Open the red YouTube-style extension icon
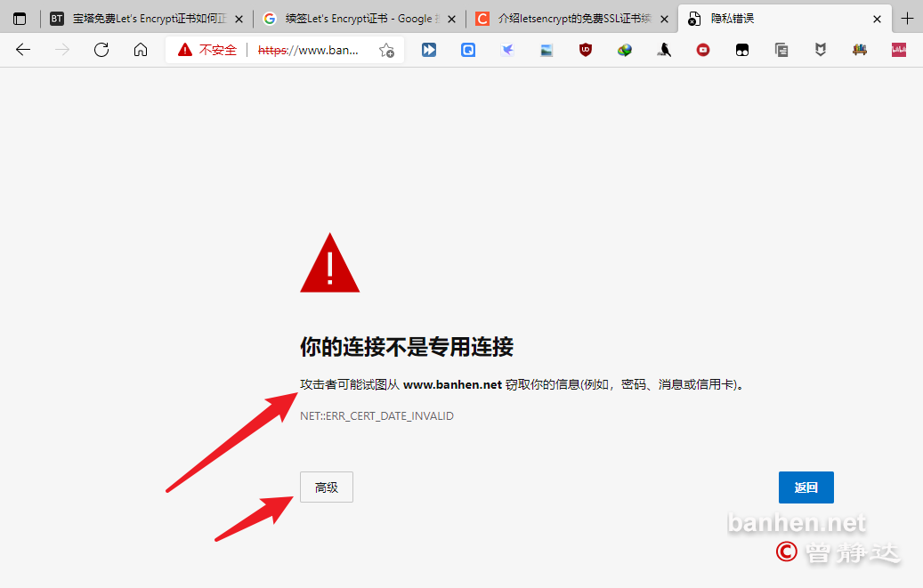The width and height of the screenshot is (923, 588). click(x=703, y=50)
